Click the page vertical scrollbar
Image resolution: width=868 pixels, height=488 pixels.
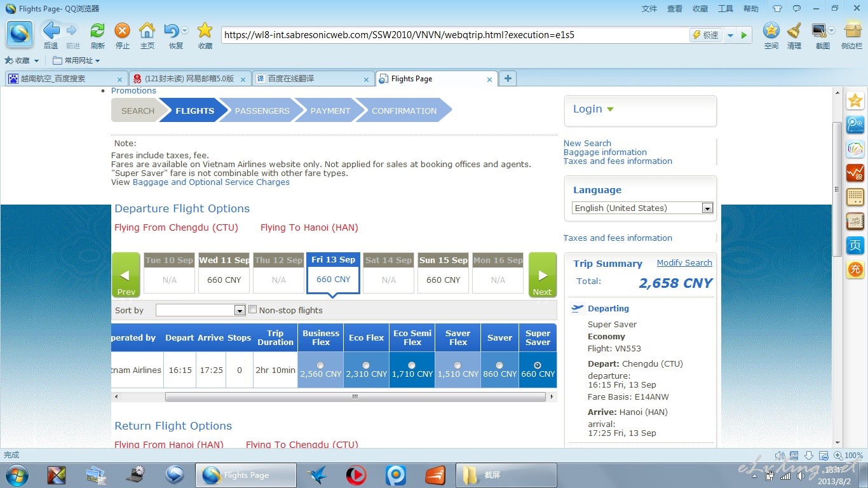[837, 189]
